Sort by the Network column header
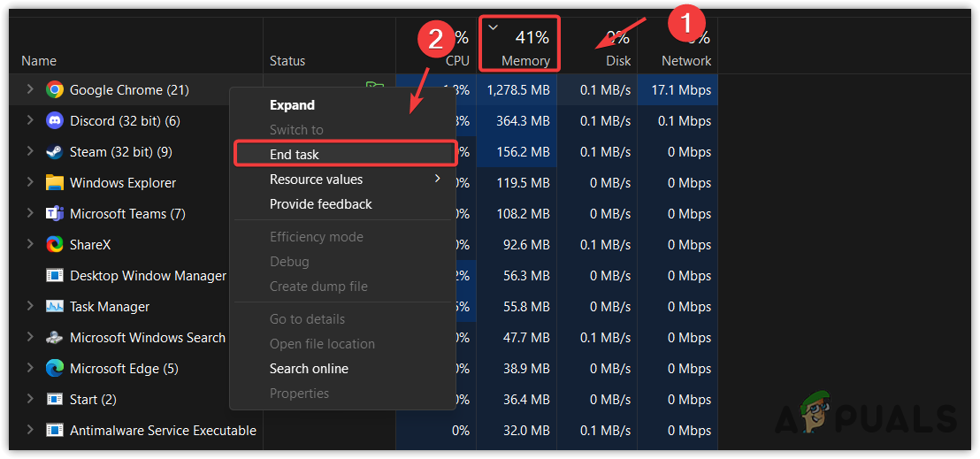The width and height of the screenshot is (980, 459). point(686,60)
